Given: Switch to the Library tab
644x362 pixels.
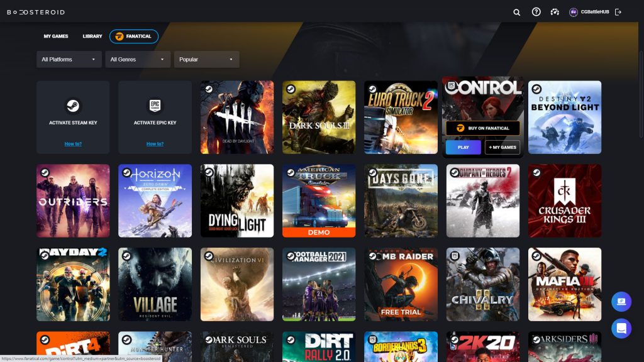Looking at the screenshot, I should 92,36.
